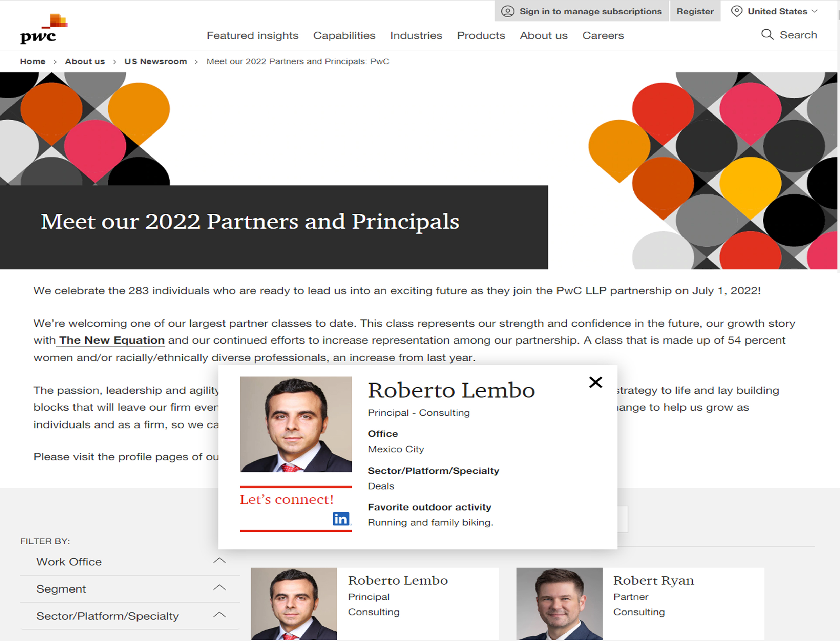The height and width of the screenshot is (642, 840).
Task: Open the Capabilities menu
Action: (x=344, y=35)
